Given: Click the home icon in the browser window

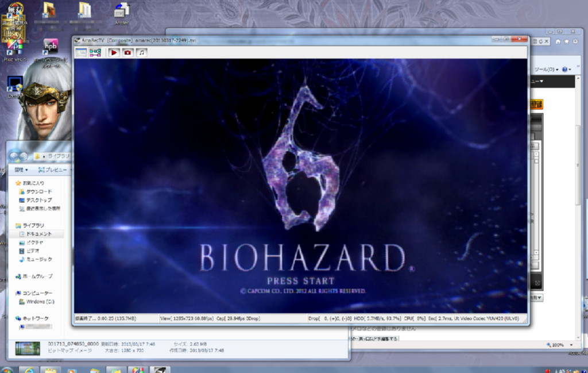Looking at the screenshot, I should click(558, 41).
